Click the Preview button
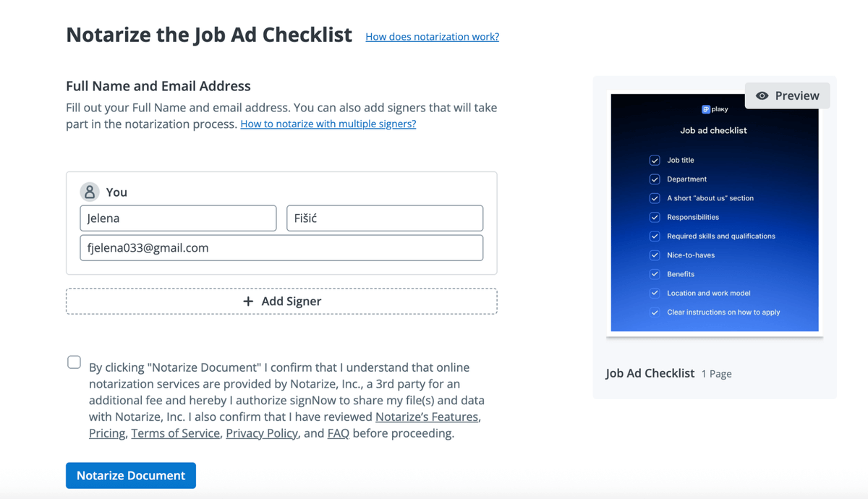Screen dimensions: 868x499 (787, 95)
